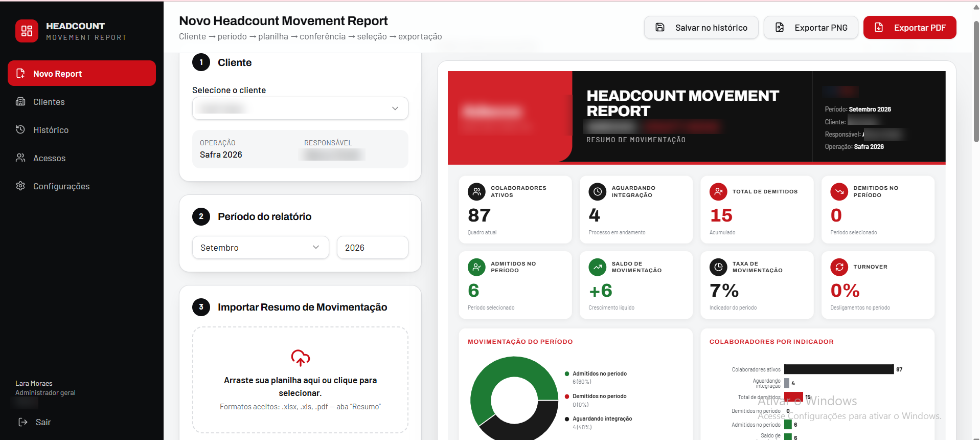Click the page vertical scrollbar
This screenshot has height=440, width=980.
976,82
